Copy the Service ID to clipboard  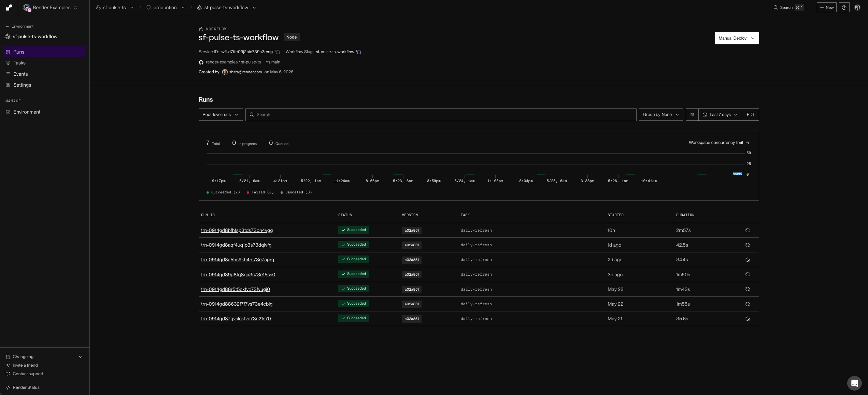[x=278, y=52]
